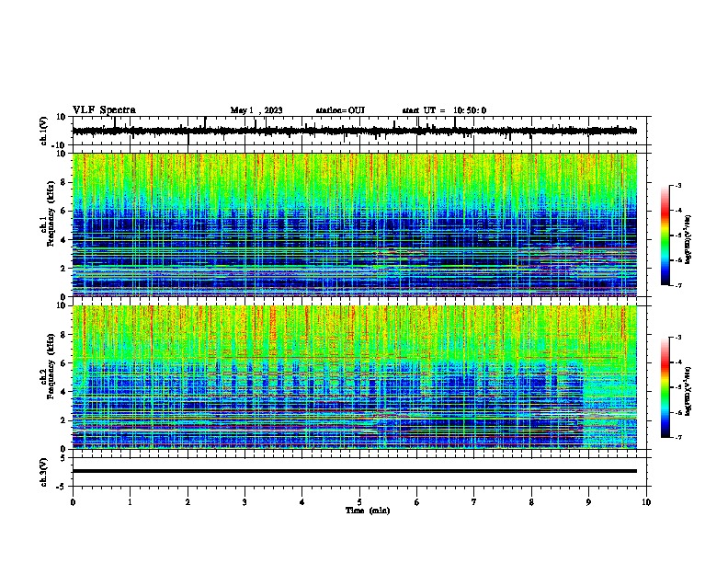Click the ch.1 'Frequency (kHz)' axis label

click(x=51, y=213)
